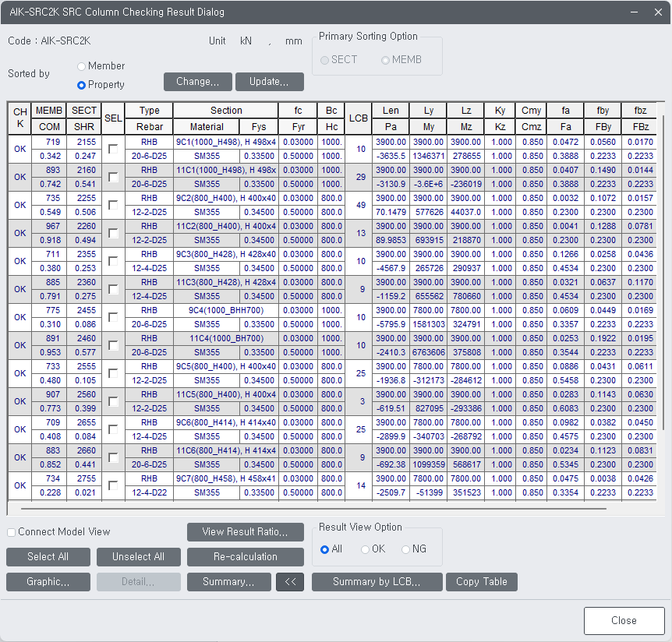Check the SEL box for member 719
This screenshot has width=672, height=642.
pos(111,149)
